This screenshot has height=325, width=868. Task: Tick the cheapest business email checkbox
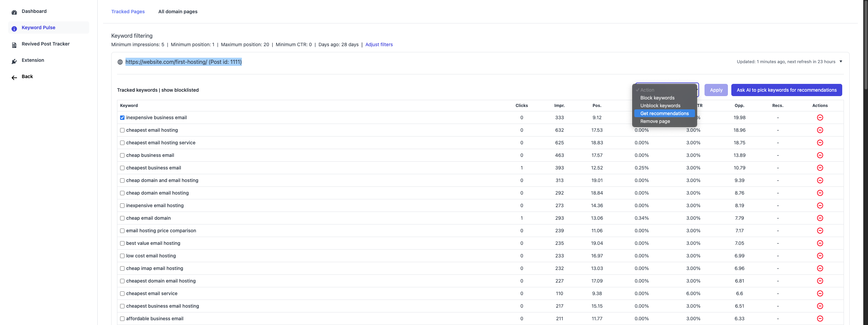[122, 168]
